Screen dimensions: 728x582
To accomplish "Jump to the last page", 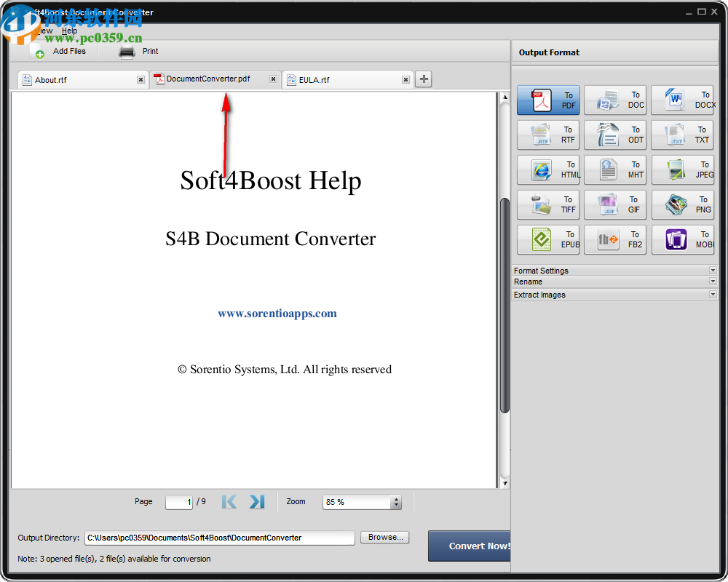I will [256, 501].
